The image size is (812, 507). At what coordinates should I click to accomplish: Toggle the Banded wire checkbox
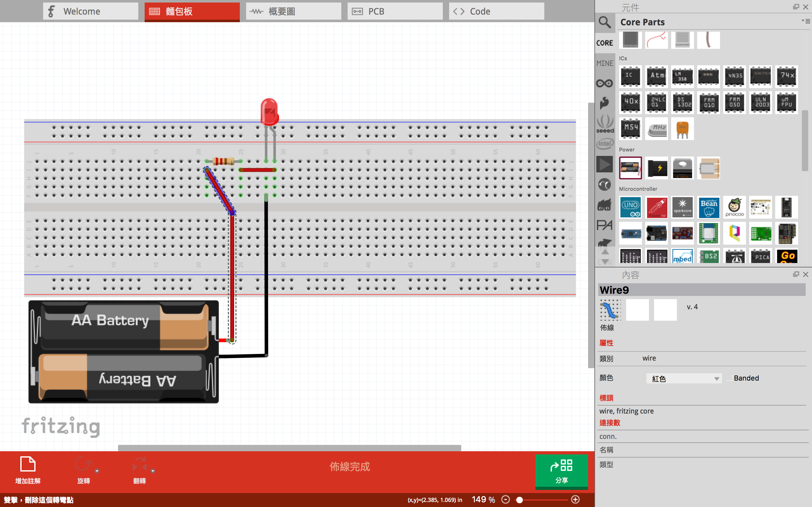[x=729, y=378]
